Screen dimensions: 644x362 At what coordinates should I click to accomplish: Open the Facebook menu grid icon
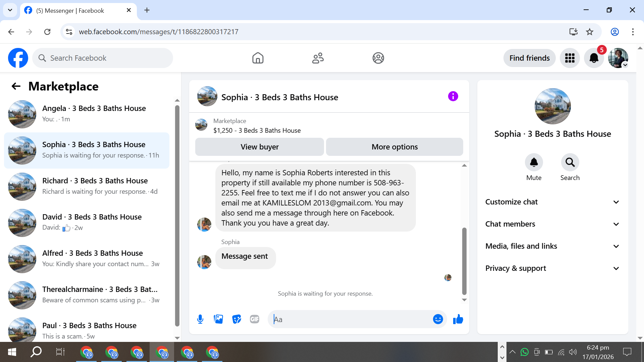pos(570,58)
